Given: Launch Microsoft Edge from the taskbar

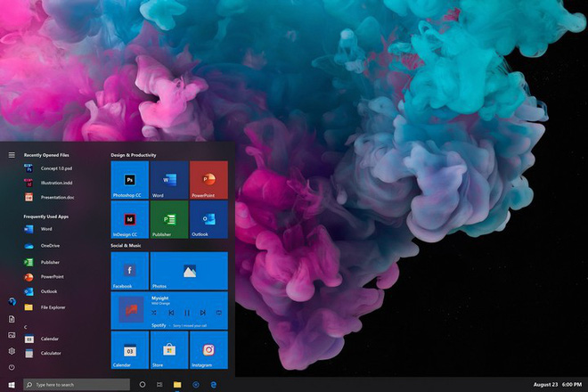Looking at the screenshot, I should tap(214, 385).
